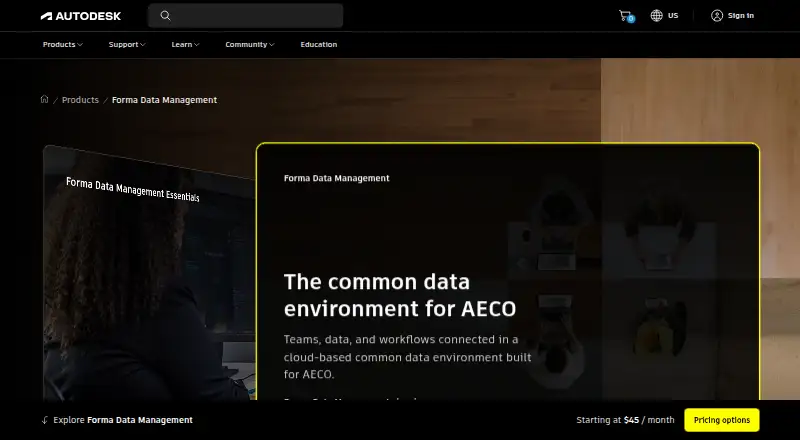
Task: Open the shopping cart icon
Action: click(x=626, y=16)
